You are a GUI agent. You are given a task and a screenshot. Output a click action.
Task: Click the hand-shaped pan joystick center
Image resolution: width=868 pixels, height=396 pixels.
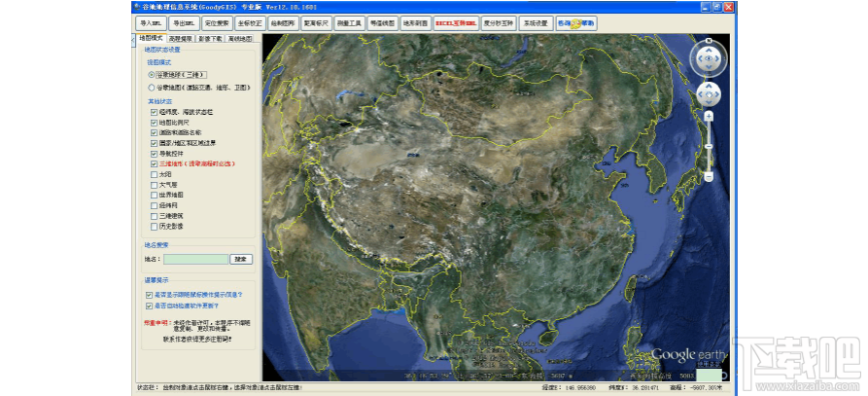pos(709,94)
